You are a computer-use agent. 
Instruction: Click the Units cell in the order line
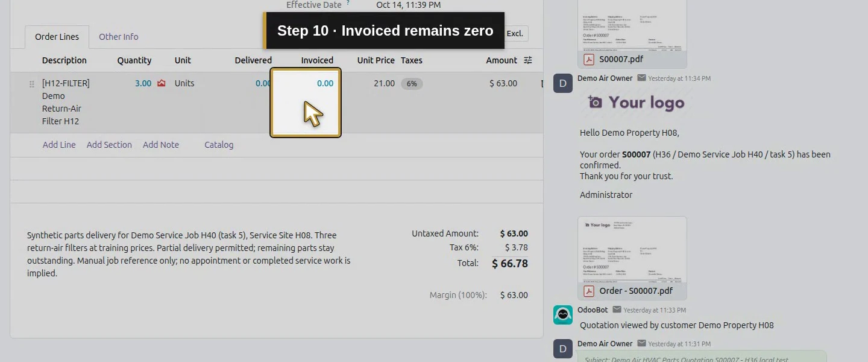(184, 83)
